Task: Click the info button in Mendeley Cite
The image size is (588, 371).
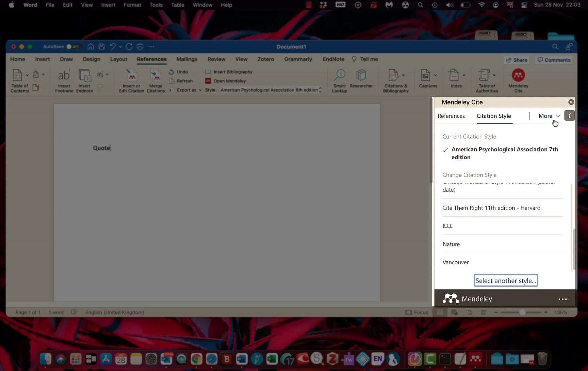Action: click(569, 116)
